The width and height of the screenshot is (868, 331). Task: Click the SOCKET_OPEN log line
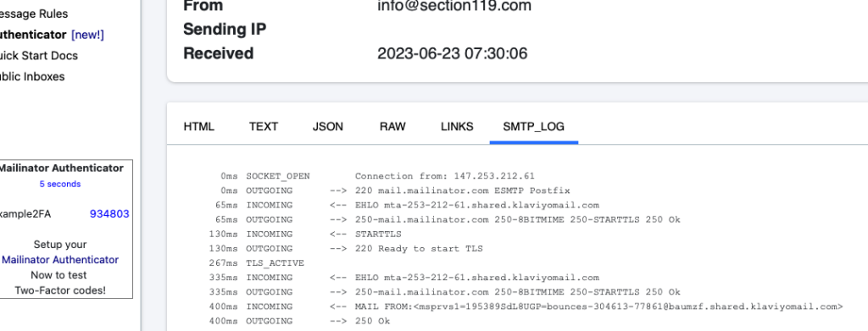tap(377, 176)
